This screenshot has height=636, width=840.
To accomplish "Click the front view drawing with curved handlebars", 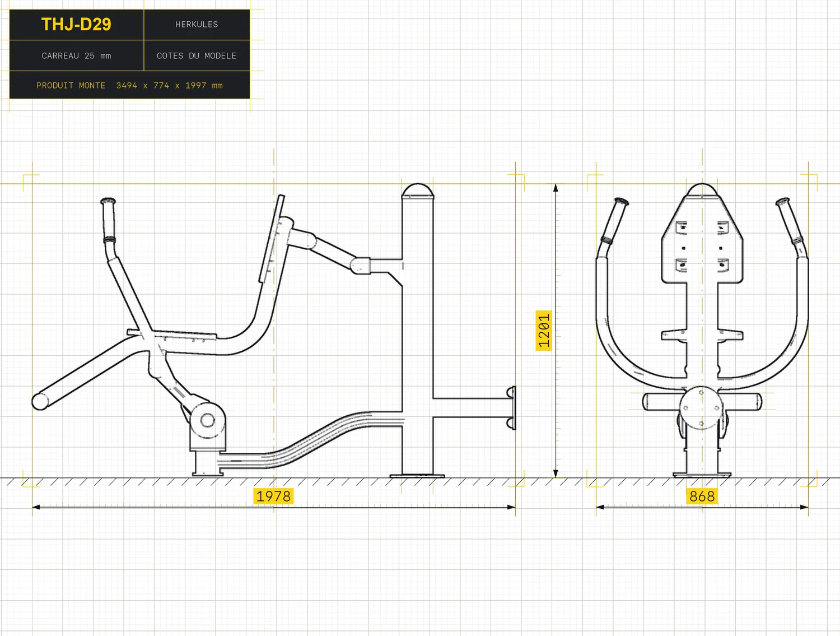I will pos(702,330).
